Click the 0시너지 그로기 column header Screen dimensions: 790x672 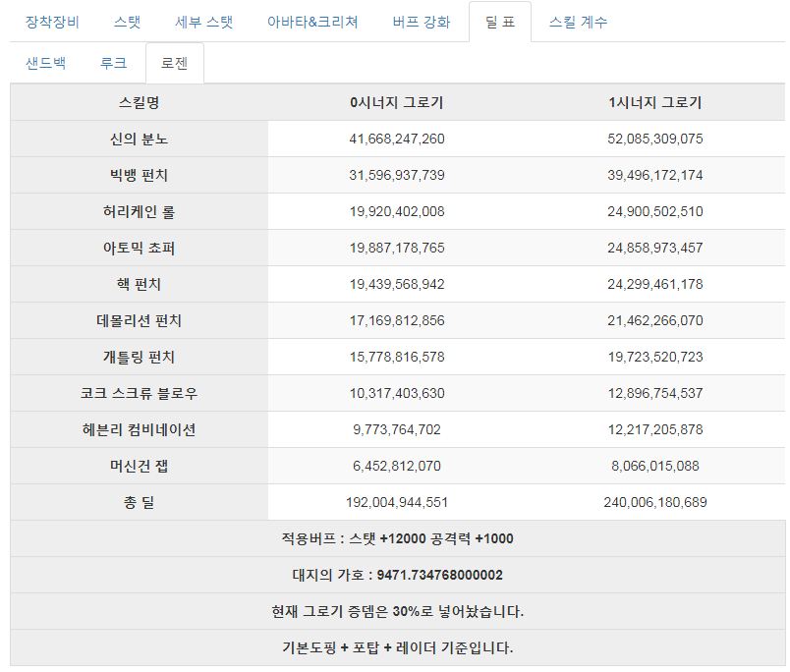[397, 102]
